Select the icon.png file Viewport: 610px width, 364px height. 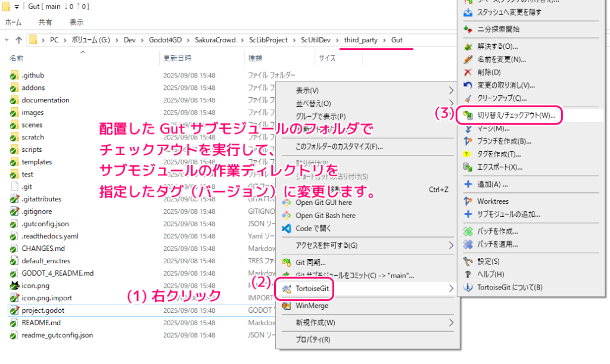coord(35,286)
